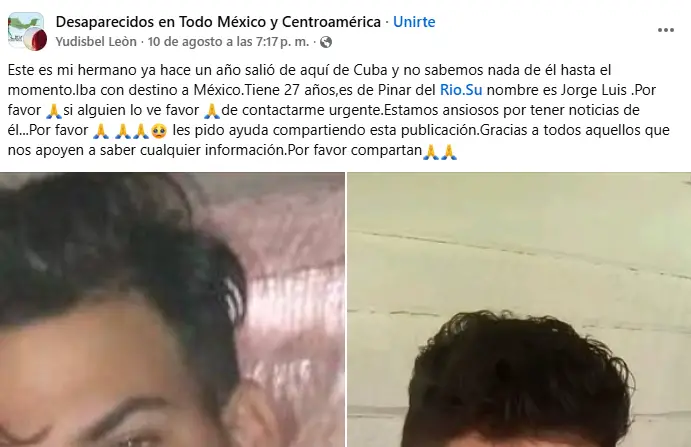Click the name 'Jorge Luis' in the text
The width and height of the screenshot is (691, 447).
pos(593,90)
